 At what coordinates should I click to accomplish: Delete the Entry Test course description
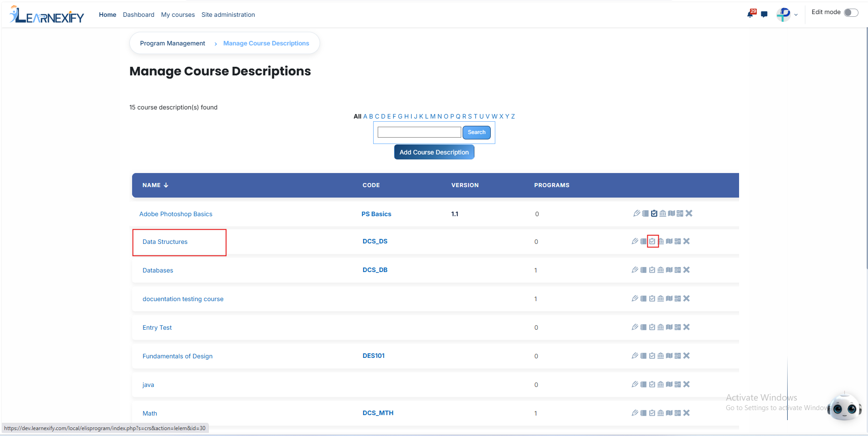[686, 327]
